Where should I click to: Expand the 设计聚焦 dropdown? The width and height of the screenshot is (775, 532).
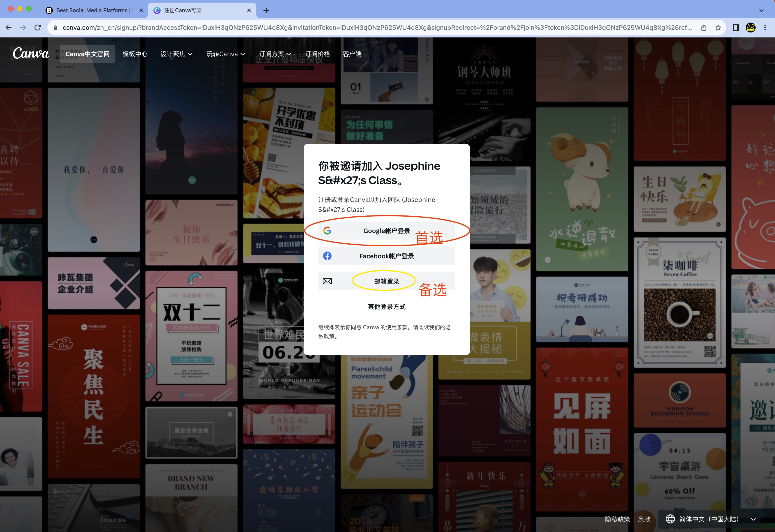(176, 54)
